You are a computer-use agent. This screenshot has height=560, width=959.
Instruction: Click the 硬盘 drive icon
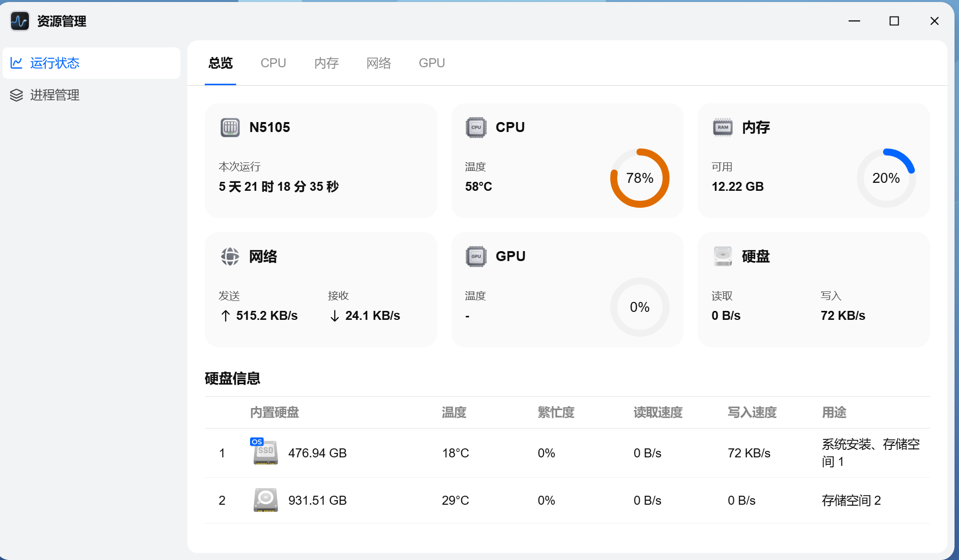[722, 257]
